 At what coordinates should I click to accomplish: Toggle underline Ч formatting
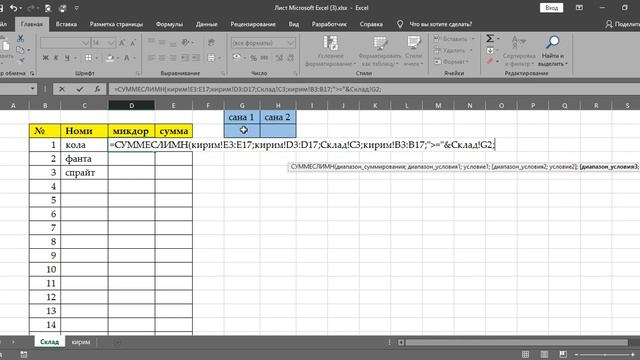pos(67,58)
